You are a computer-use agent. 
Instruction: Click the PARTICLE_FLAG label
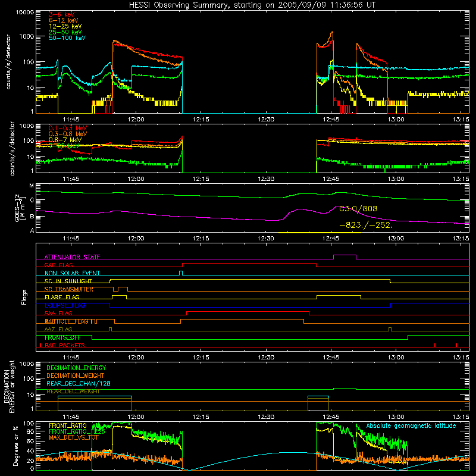pos(67,321)
